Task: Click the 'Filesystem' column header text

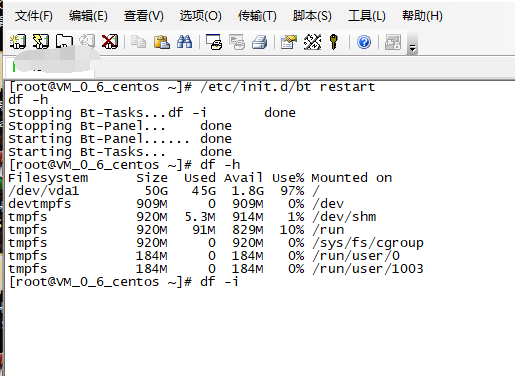Action: (x=48, y=178)
